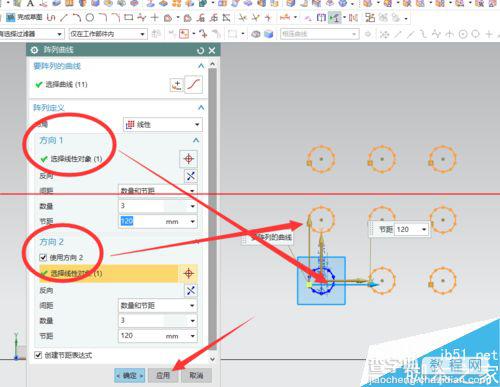Screen dimensions: 500x387
Task: Click the add-curve icon beside Select Curve (11)
Action: pos(177,85)
